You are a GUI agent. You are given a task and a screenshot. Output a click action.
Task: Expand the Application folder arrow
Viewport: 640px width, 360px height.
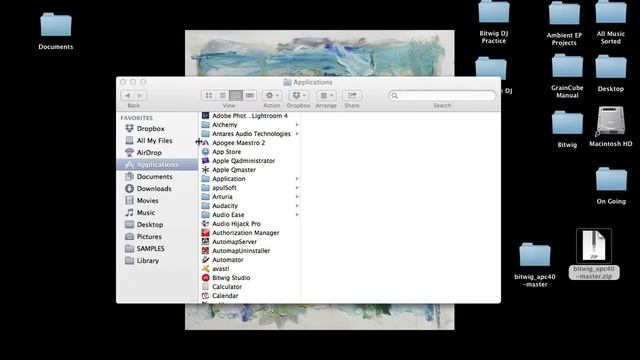click(x=297, y=179)
